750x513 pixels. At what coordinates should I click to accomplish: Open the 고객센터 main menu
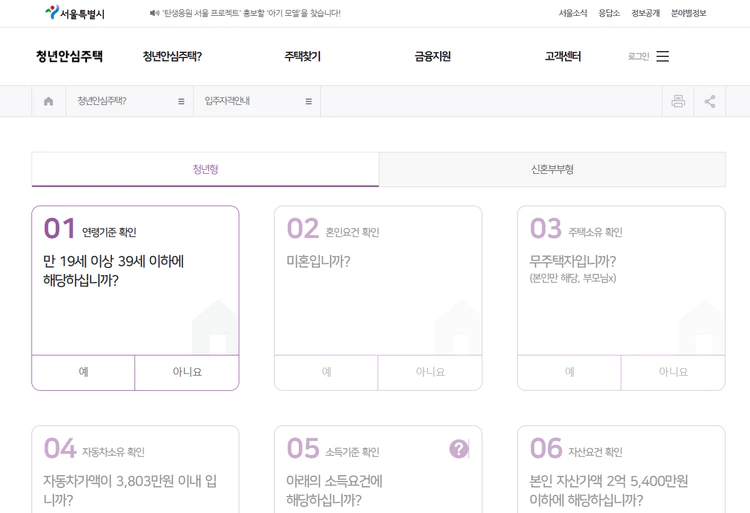point(562,56)
